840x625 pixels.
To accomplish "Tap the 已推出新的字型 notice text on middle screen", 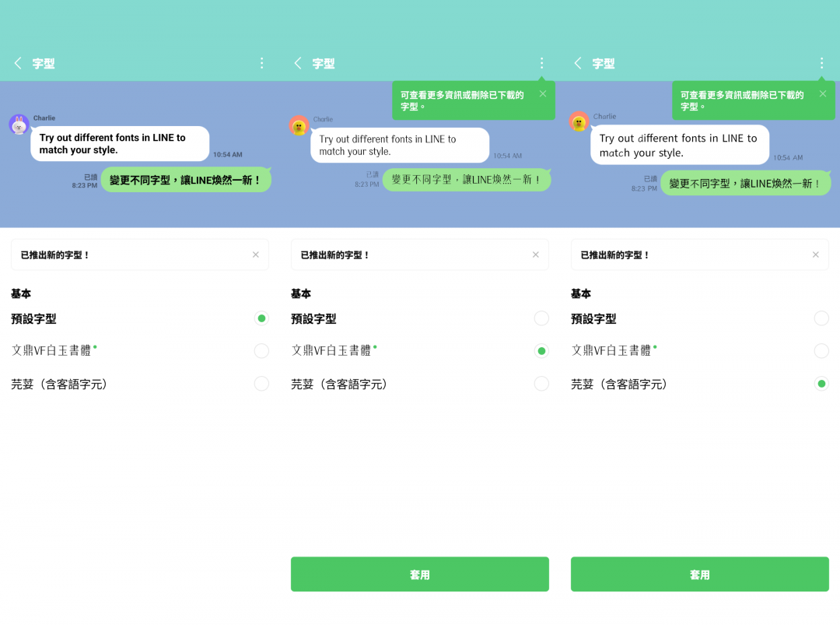I will click(x=334, y=255).
